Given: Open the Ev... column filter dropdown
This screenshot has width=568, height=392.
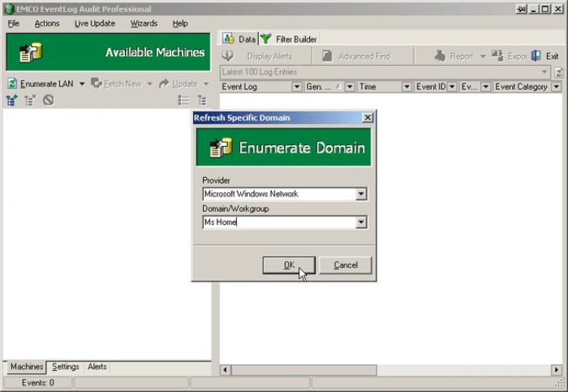Looking at the screenshot, I should tap(485, 87).
